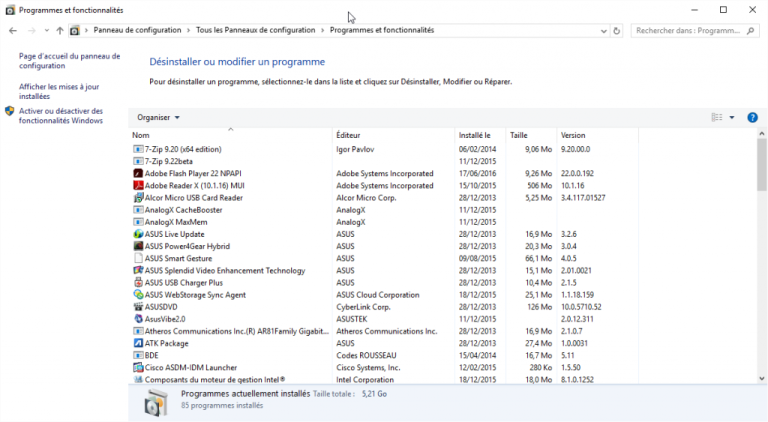The width and height of the screenshot is (768, 422).
Task: Go to Panneau de configuration breadcrumb
Action: (x=137, y=30)
